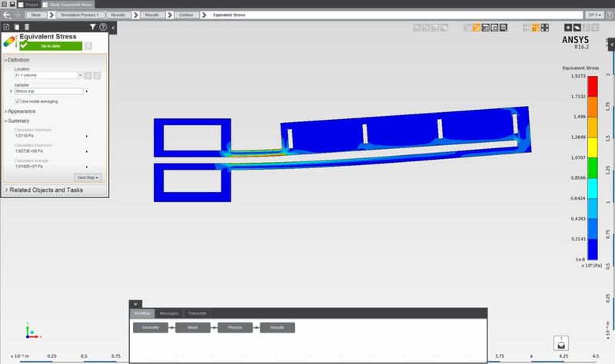Click the add location plus button
This screenshot has height=364, width=615.
pos(88,75)
